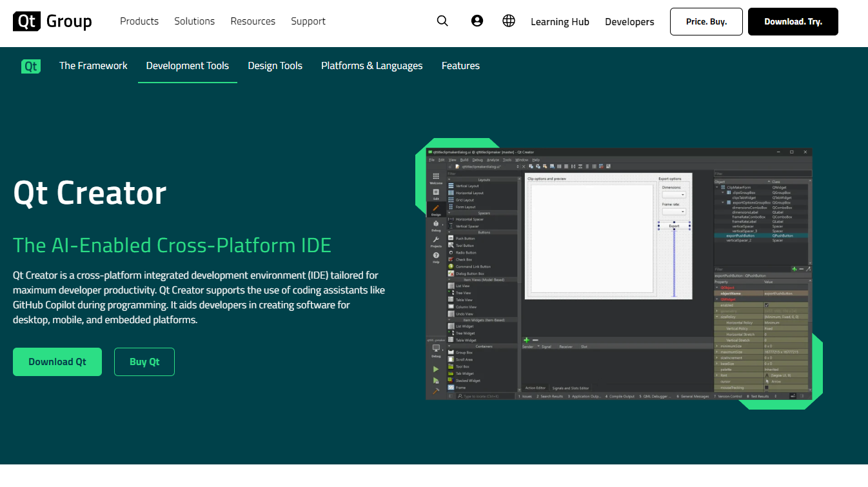Select the Development Tools tab
The height and width of the screenshot is (487, 868).
[x=188, y=66]
